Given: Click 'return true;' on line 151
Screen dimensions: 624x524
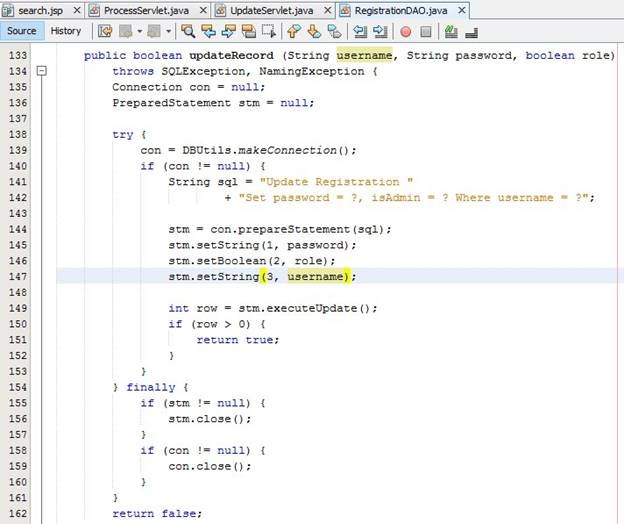Looking at the screenshot, I should (x=238, y=340).
